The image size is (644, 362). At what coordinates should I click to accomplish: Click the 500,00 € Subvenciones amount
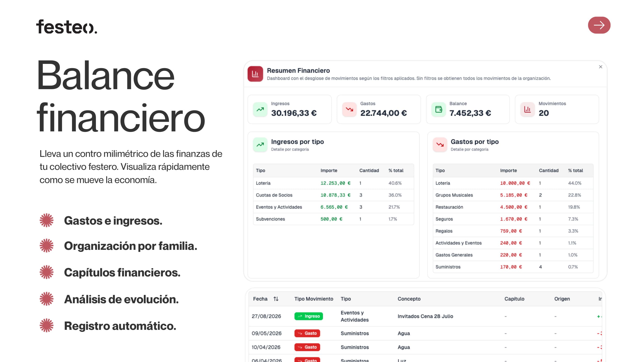[331, 219]
